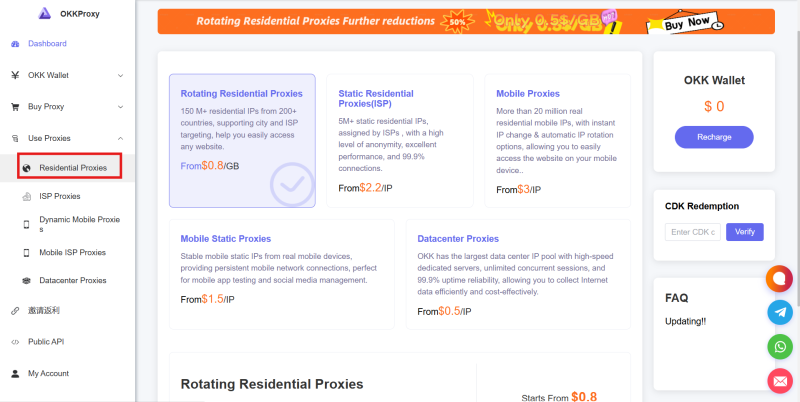The height and width of the screenshot is (402, 800).
Task: Collapse the Use Proxies menu chevron
Action: point(120,138)
